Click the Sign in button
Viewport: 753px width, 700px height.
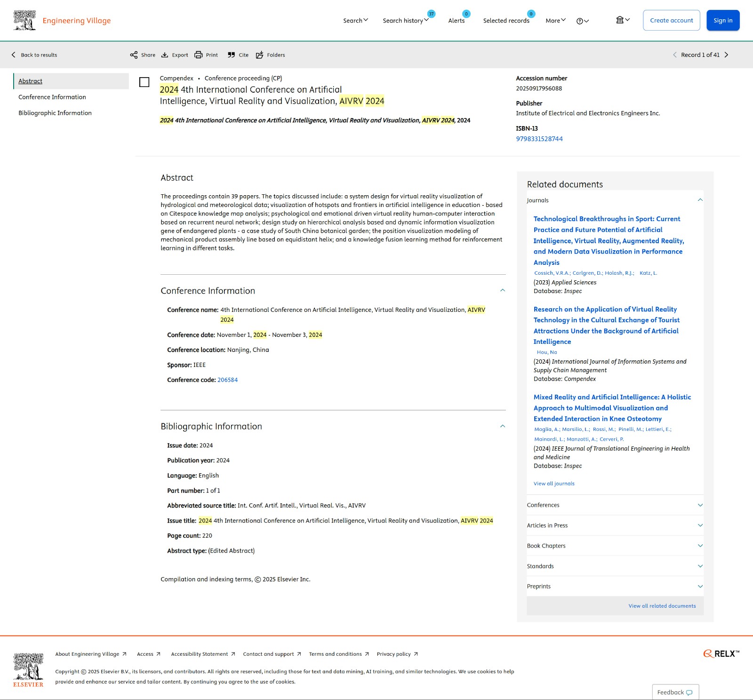click(723, 20)
